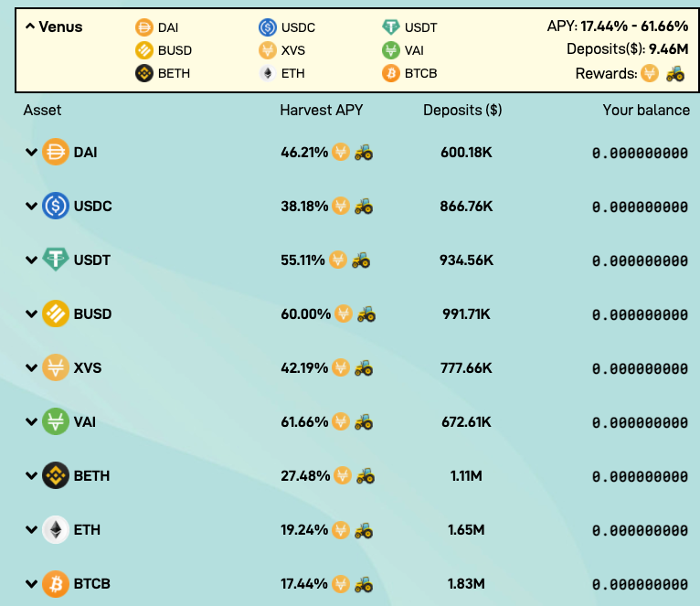The height and width of the screenshot is (606, 700).
Task: Click the Harvest APY column header
Action: (322, 111)
